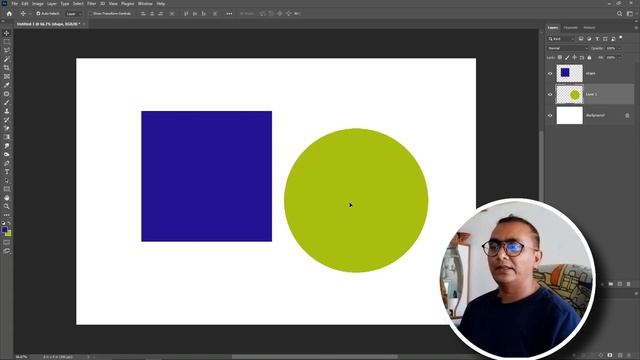
Task: Select the Move tool in the toolbar
Action: [7, 33]
